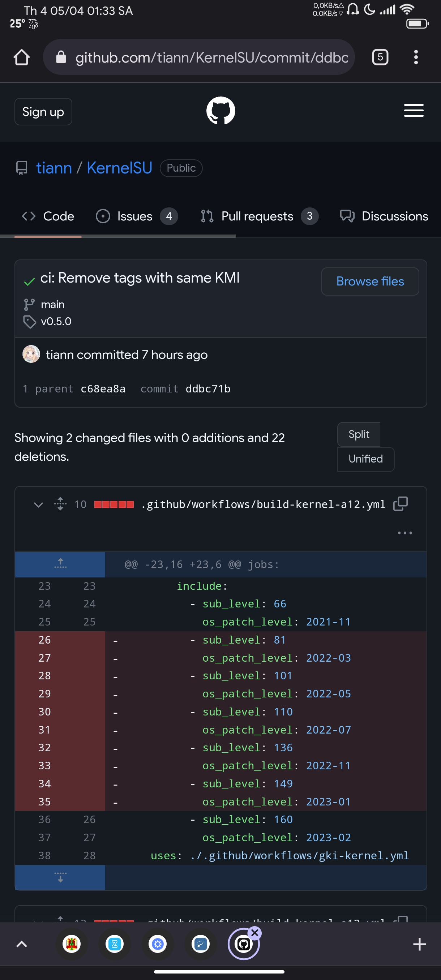Click the Browse files button
The width and height of the screenshot is (441, 980).
tap(369, 281)
